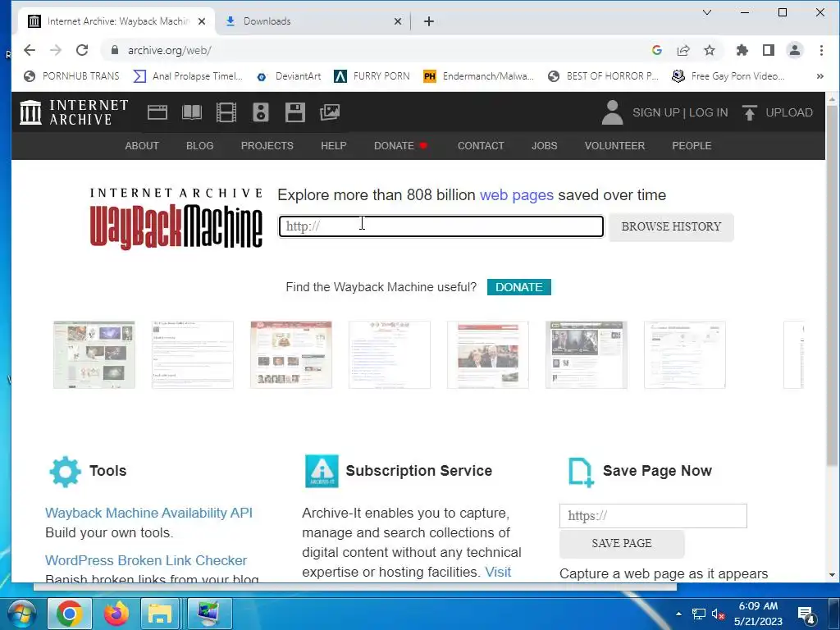Click the SAVE PAGE button
The width and height of the screenshot is (840, 630).
click(x=622, y=543)
